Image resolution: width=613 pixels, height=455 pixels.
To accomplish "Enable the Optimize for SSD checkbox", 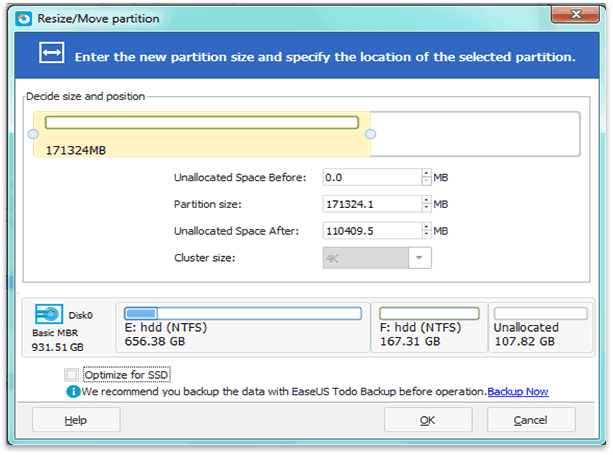I will pos(72,375).
